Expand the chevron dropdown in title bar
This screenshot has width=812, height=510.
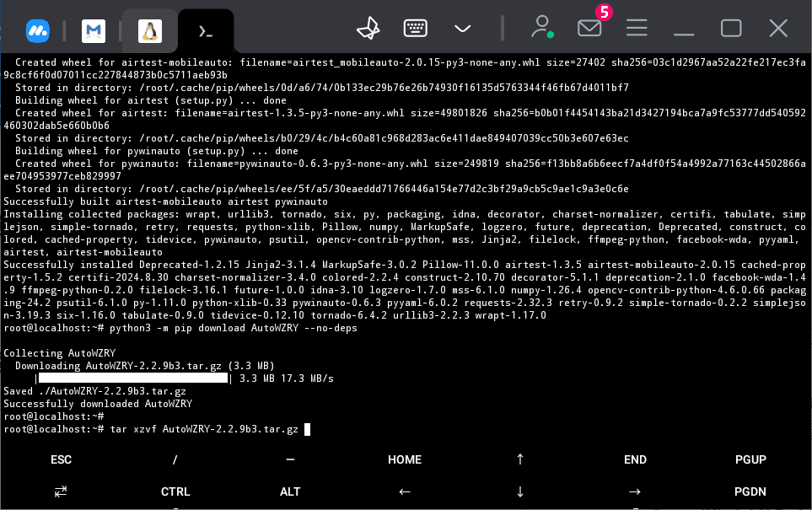point(462,29)
